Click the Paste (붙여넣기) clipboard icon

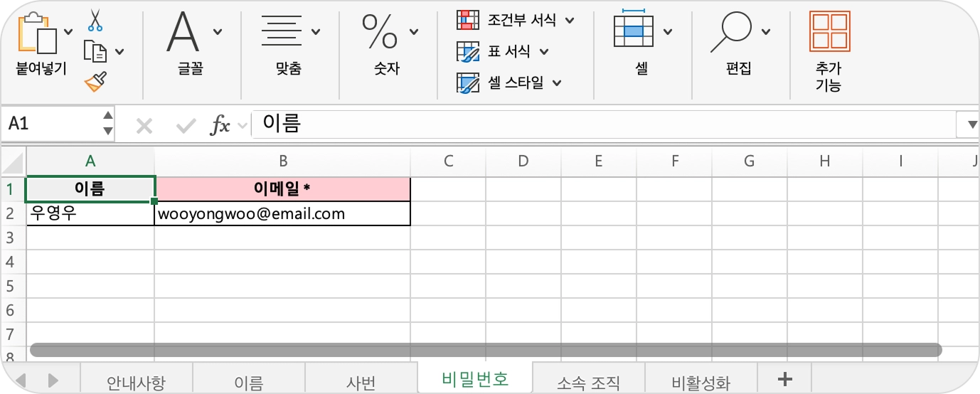point(37,34)
